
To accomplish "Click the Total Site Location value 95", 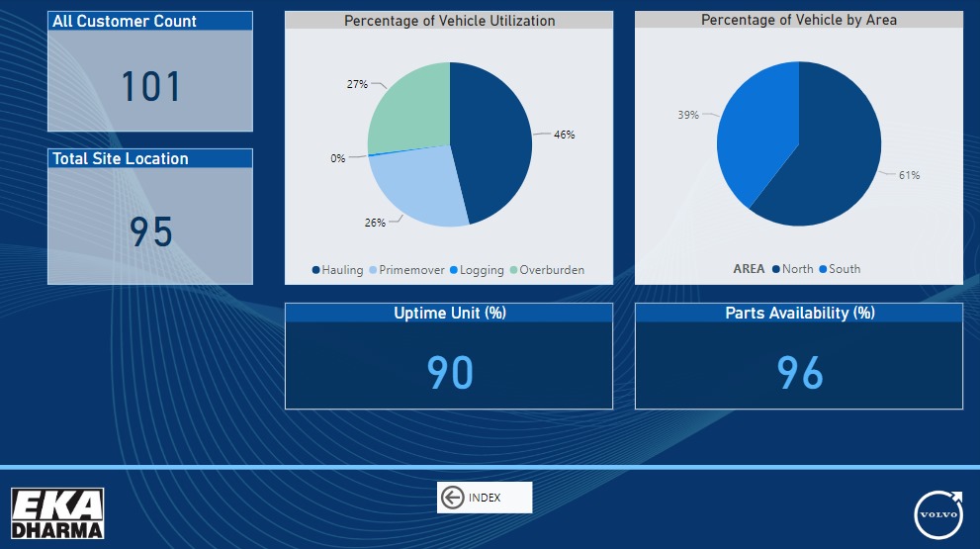I will click(150, 232).
